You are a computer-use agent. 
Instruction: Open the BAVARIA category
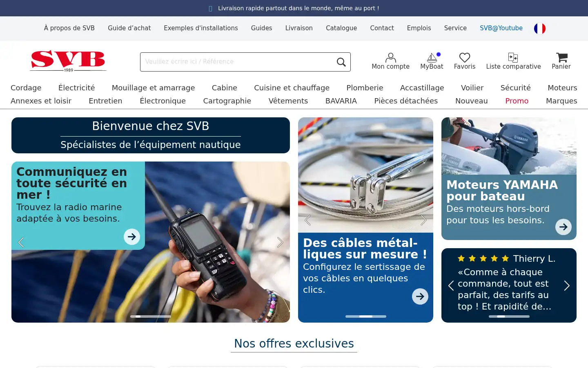[x=341, y=101]
